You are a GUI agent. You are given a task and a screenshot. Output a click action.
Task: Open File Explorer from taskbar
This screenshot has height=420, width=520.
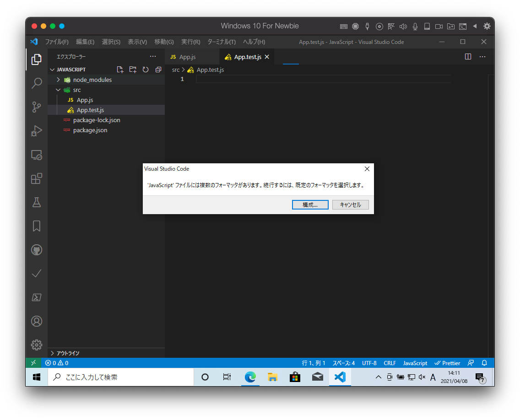click(273, 377)
